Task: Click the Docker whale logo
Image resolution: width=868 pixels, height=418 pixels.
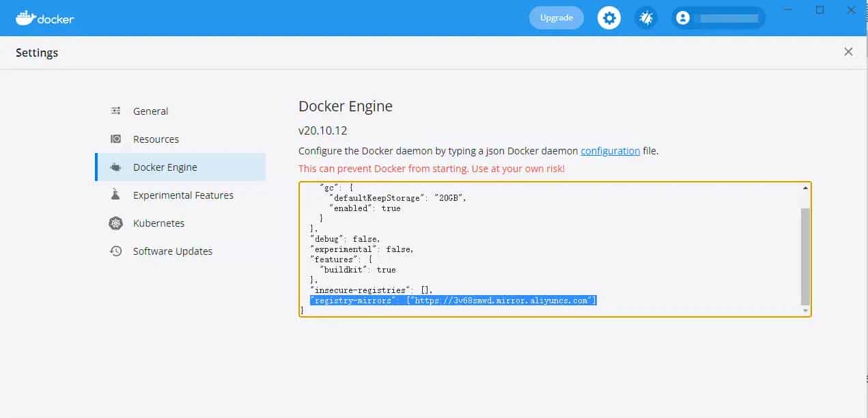Action: tap(27, 18)
